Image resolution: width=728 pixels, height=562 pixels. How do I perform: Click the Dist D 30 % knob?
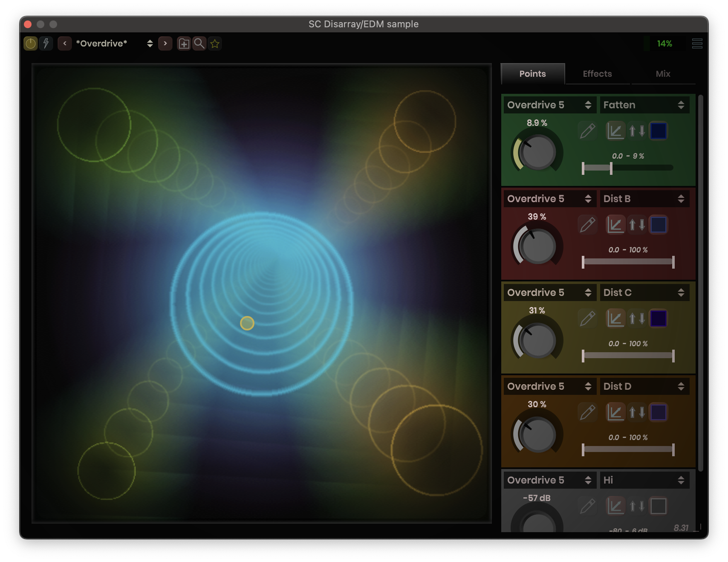(537, 434)
